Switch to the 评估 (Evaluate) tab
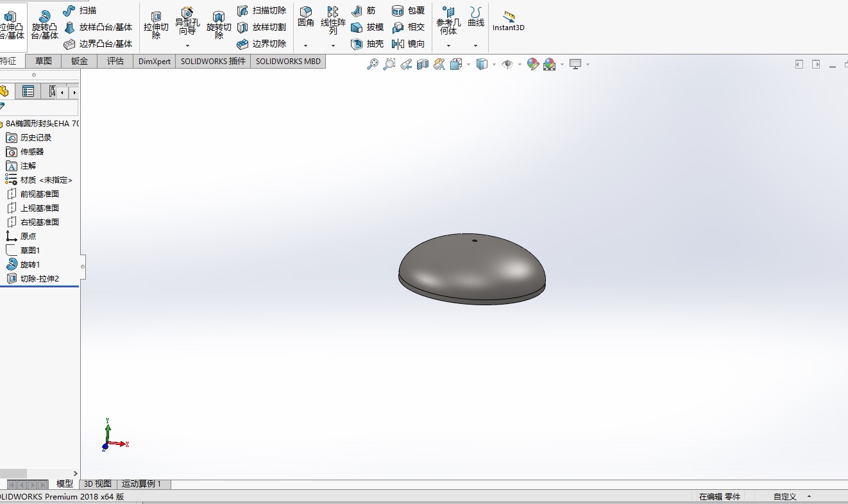848x504 pixels. coord(115,61)
